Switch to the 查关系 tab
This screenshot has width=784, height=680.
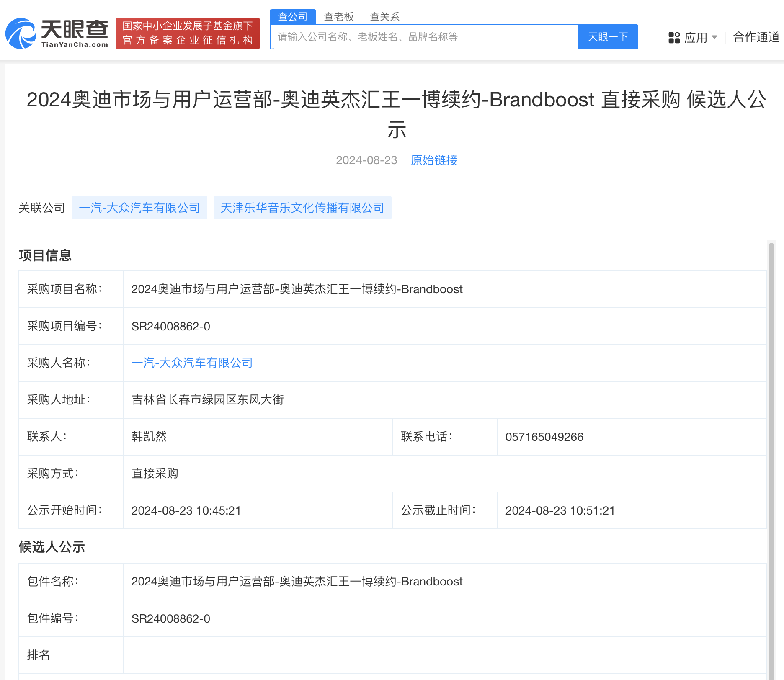pos(384,16)
